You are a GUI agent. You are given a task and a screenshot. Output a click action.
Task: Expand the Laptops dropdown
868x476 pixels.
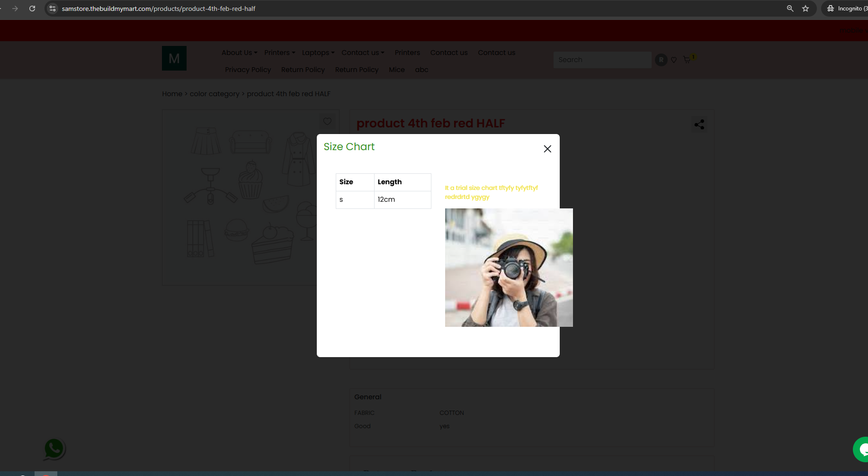(x=318, y=53)
